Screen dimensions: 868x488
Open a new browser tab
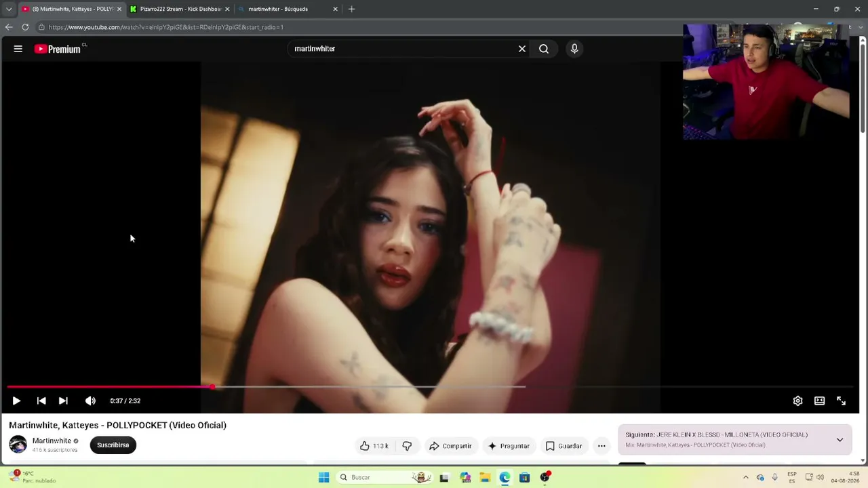tap(351, 9)
